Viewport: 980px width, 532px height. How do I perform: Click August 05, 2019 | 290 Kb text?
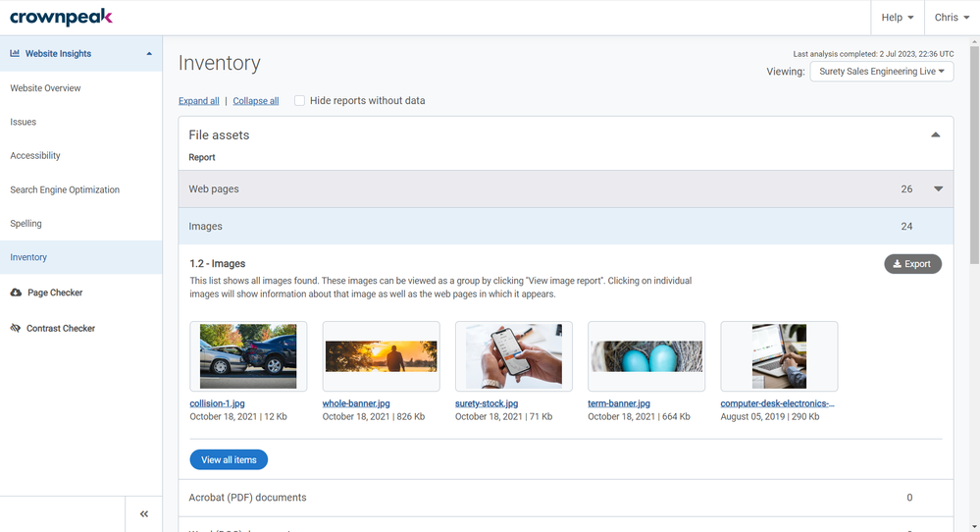(770, 416)
